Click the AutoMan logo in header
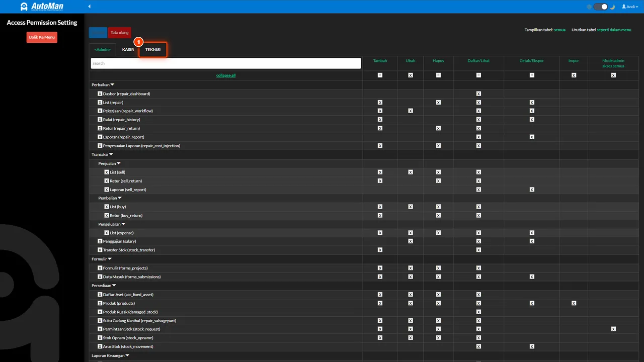 [x=42, y=7]
